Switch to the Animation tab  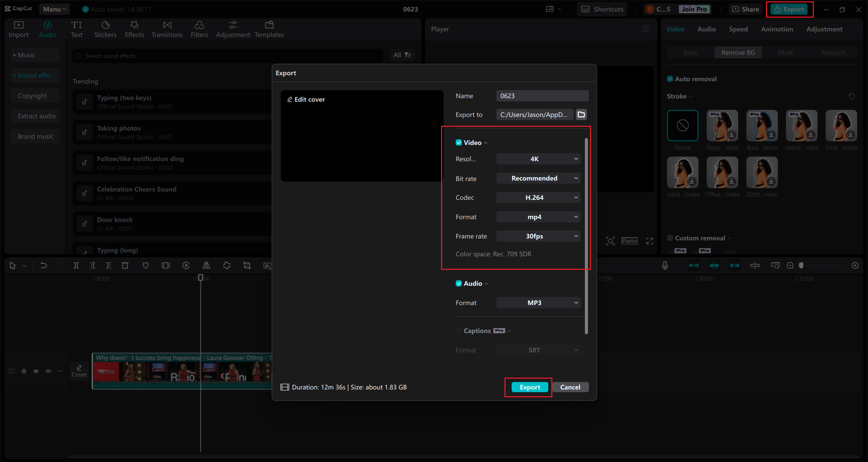coord(777,29)
